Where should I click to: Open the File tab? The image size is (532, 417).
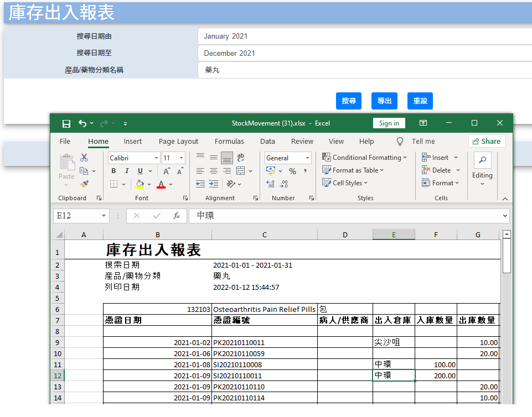point(65,142)
